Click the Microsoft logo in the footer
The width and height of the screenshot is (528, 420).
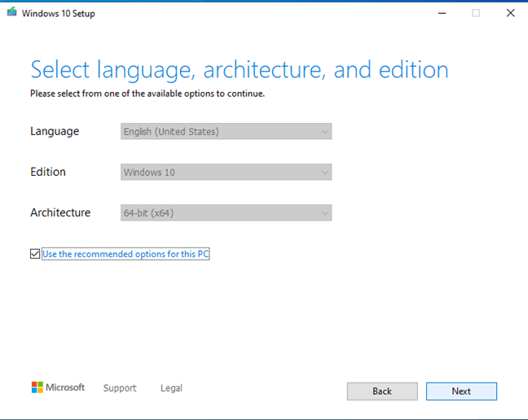tap(58, 387)
